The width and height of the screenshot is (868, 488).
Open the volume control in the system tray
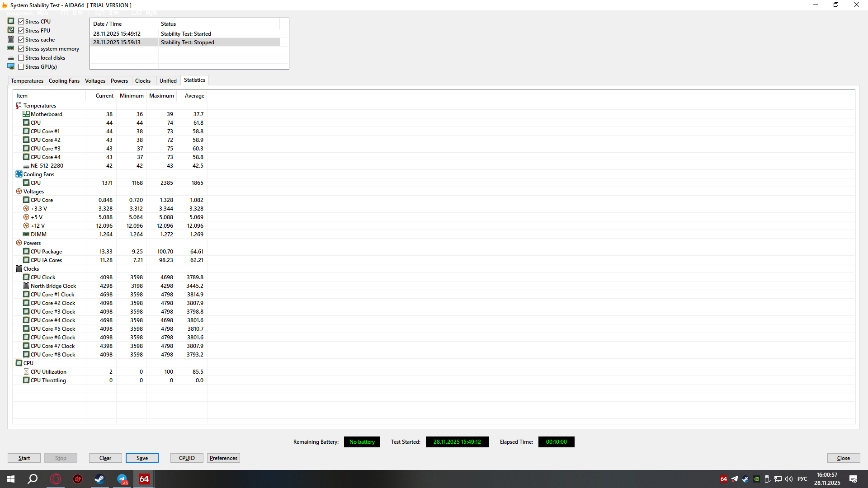(788, 479)
